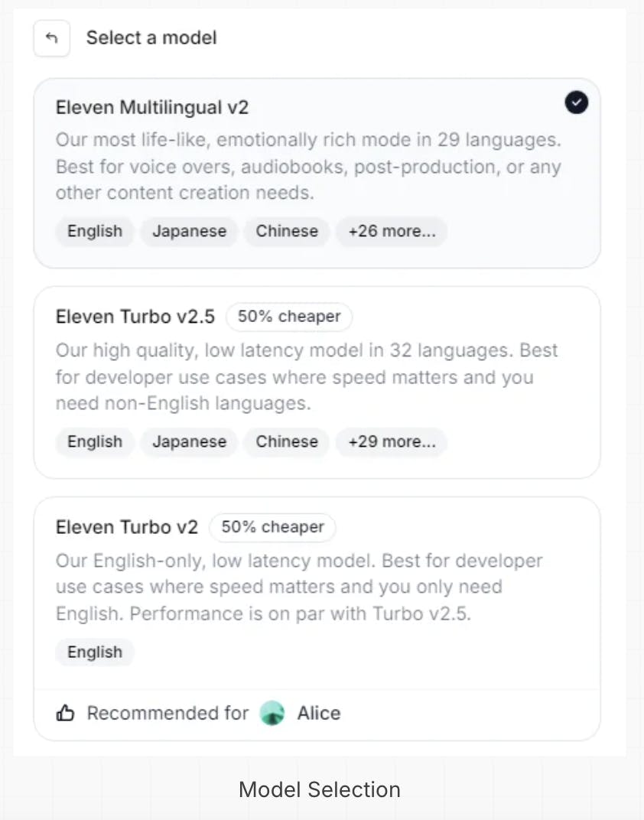The height and width of the screenshot is (820, 644).
Task: Click the 50% cheaper badge on Turbo v2.5
Action: pyautogui.click(x=289, y=317)
